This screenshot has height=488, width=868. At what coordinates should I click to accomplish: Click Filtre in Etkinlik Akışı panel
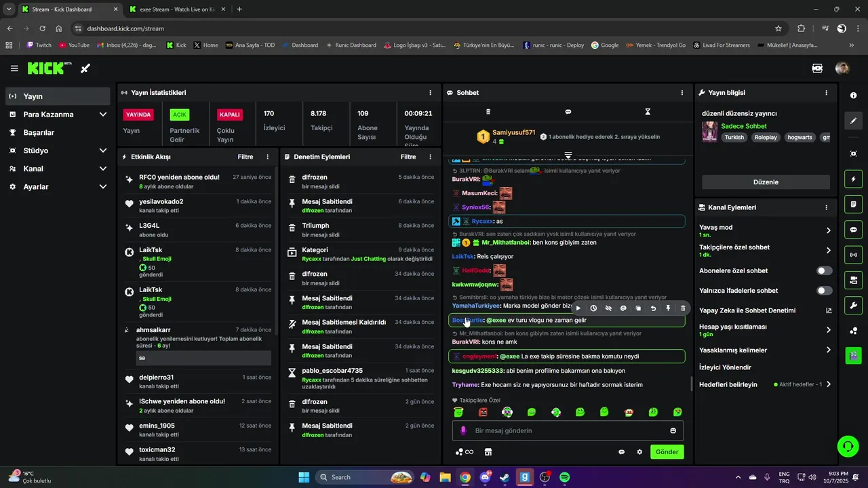(x=245, y=157)
